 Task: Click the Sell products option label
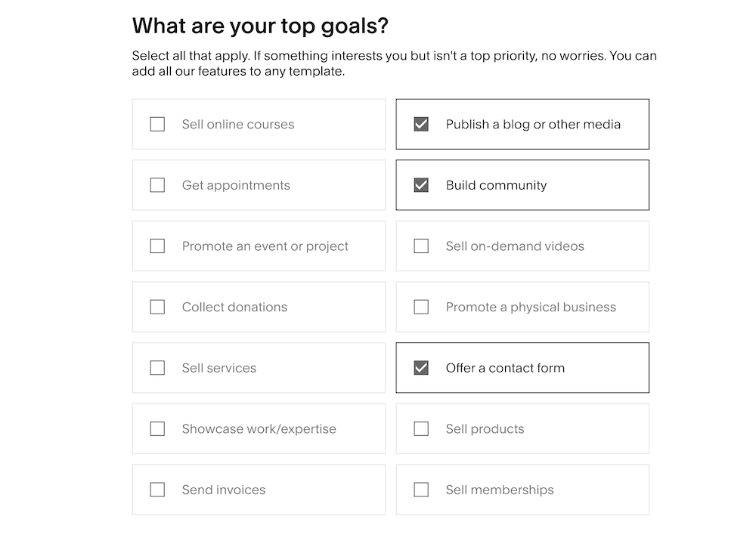[485, 429]
